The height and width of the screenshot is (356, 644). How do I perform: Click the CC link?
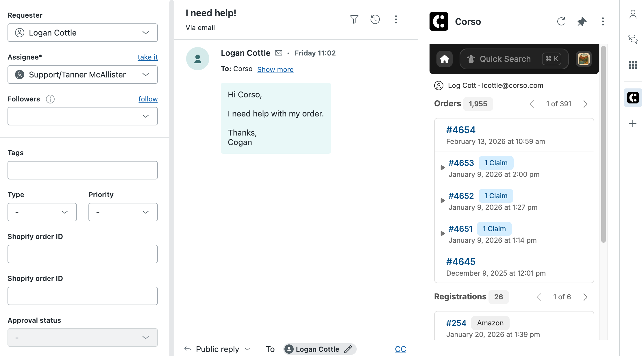coord(401,349)
